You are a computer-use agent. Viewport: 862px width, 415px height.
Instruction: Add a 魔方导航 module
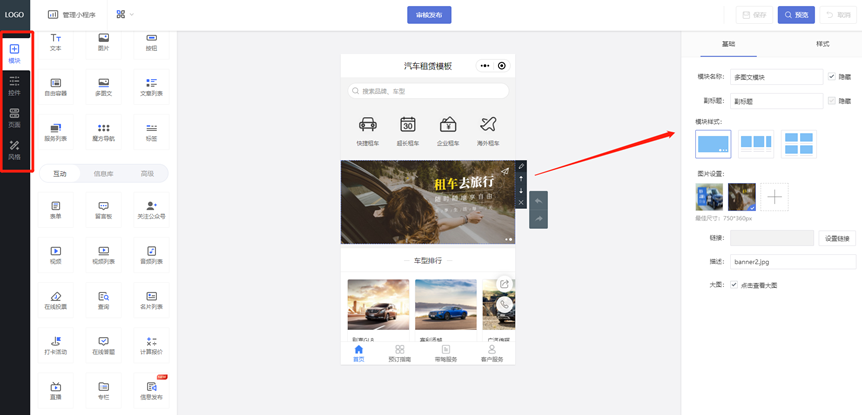coord(103,132)
